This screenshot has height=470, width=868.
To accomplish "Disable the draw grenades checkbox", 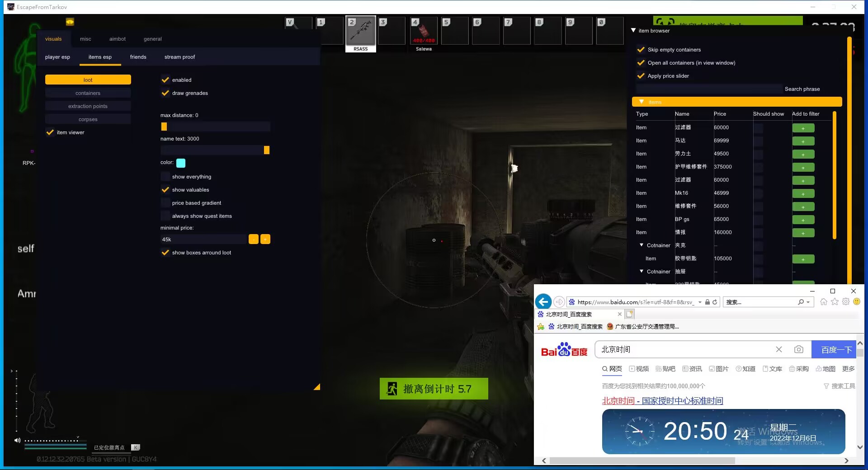I will (x=165, y=93).
